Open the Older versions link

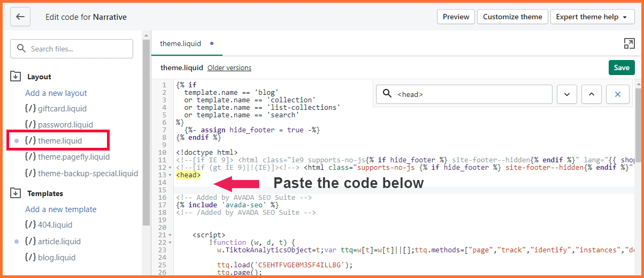(x=229, y=68)
